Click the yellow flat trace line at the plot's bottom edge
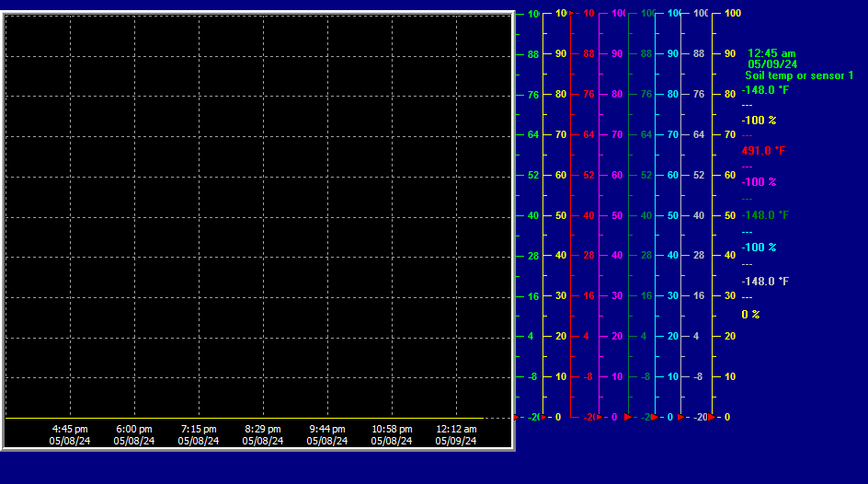Image resolution: width=868 pixels, height=484 pixels. (244, 418)
